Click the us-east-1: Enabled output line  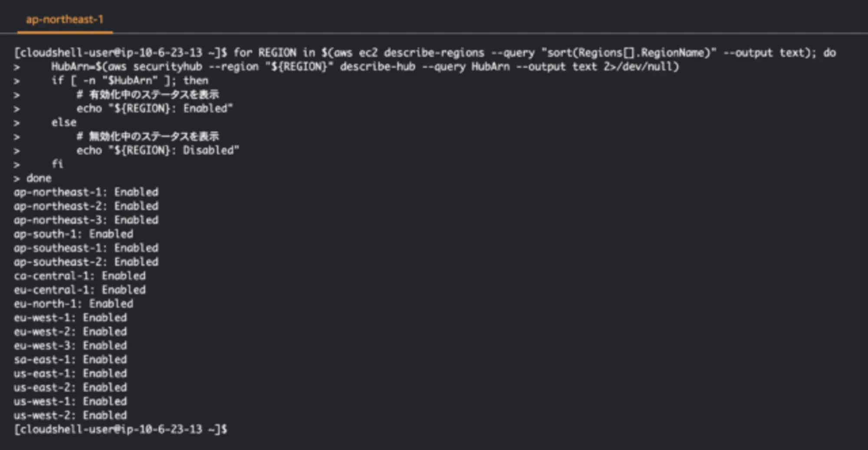pos(70,373)
